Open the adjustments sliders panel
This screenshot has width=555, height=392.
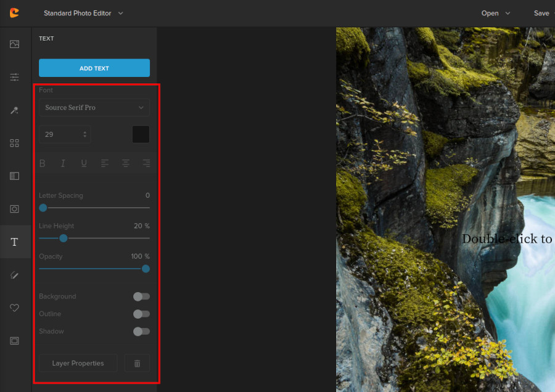click(x=15, y=76)
